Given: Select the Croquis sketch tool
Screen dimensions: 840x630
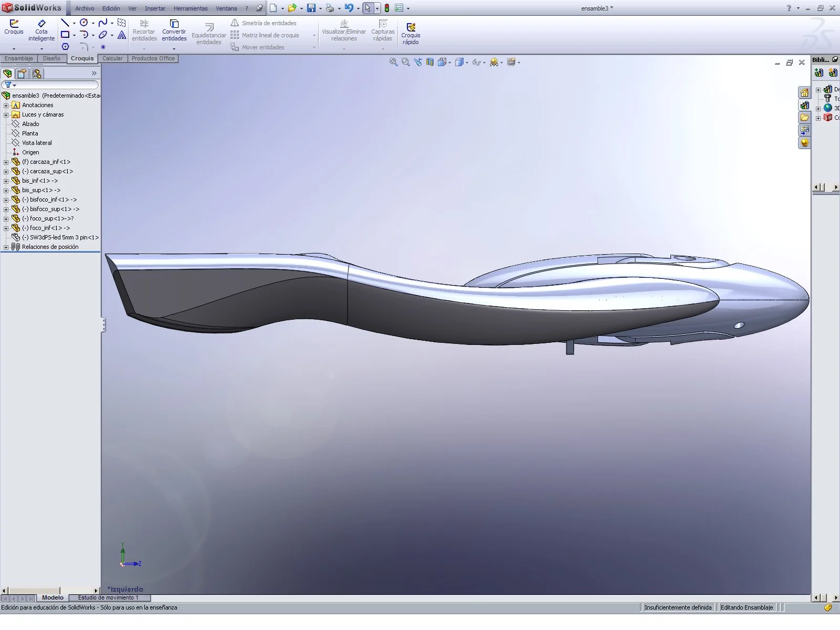Looking at the screenshot, I should coord(14,27).
